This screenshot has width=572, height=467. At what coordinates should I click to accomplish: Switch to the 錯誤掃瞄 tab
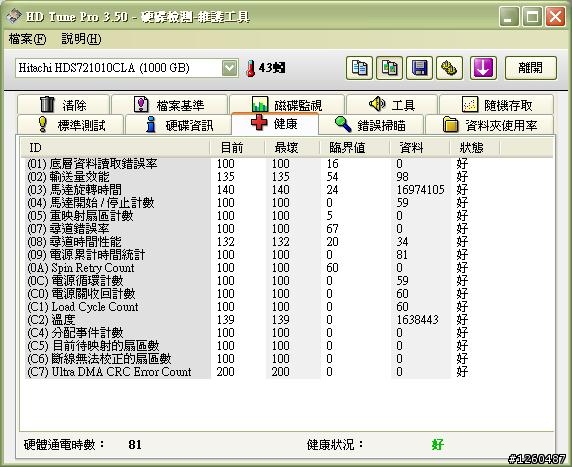click(x=371, y=125)
